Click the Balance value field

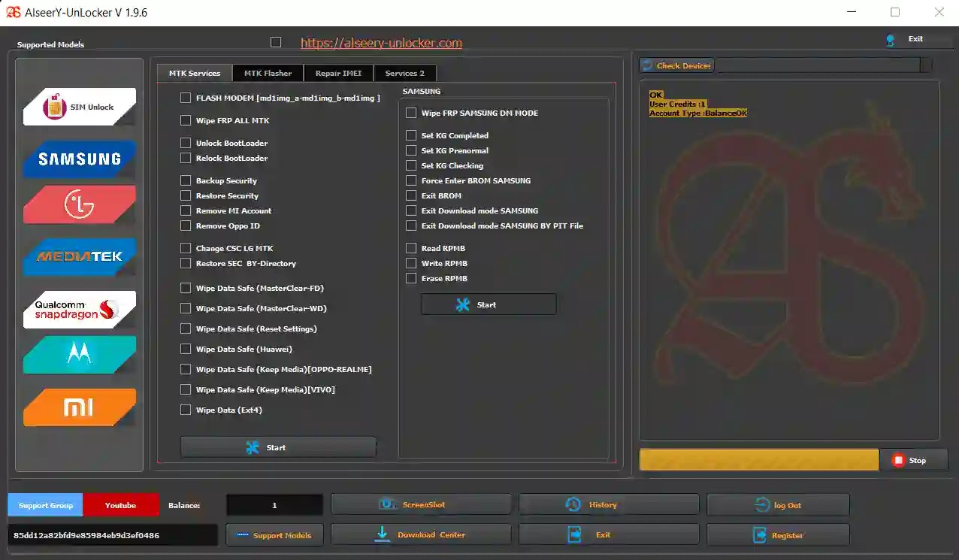click(274, 505)
